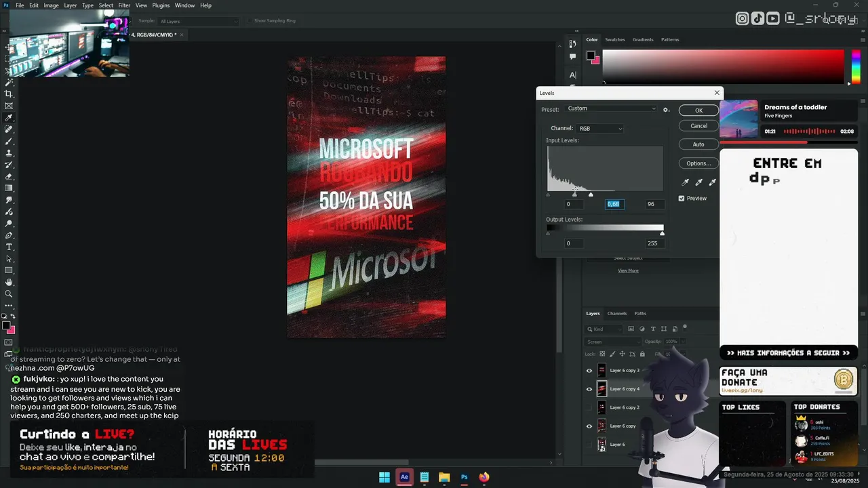Click the lock transparent pixels icon
868x488 pixels.
602,354
